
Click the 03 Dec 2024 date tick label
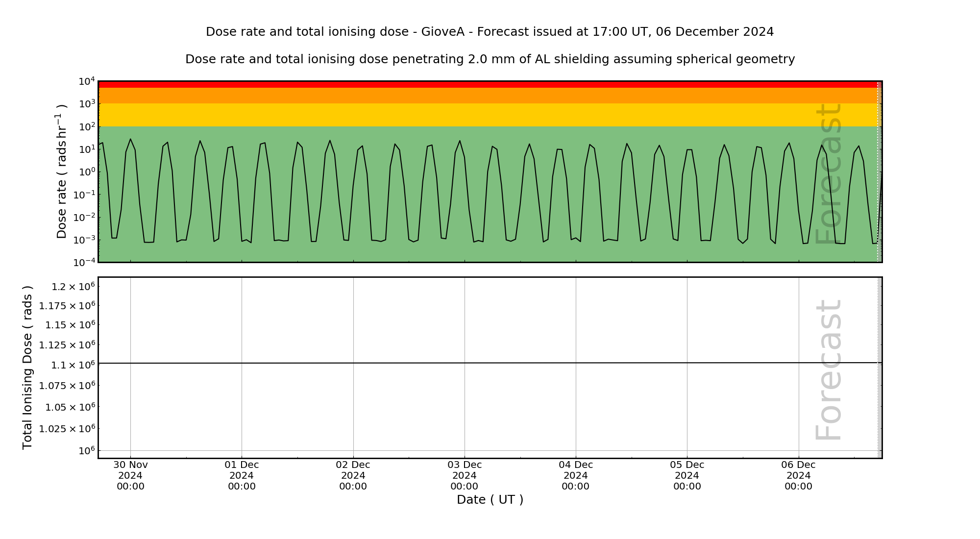[464, 475]
